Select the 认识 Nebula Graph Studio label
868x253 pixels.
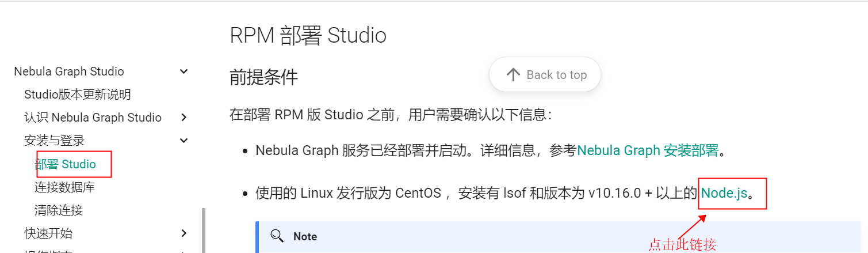click(x=93, y=118)
